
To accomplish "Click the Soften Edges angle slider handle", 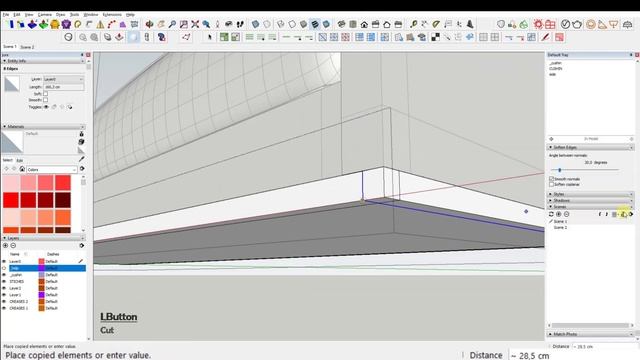I will [x=560, y=170].
